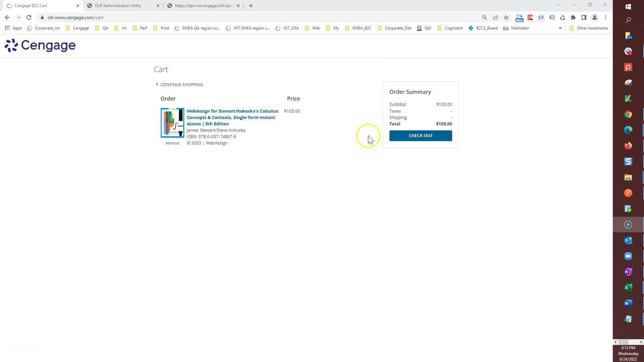Go back to previous page
This screenshot has height=362, width=644.
tap(7, 17)
